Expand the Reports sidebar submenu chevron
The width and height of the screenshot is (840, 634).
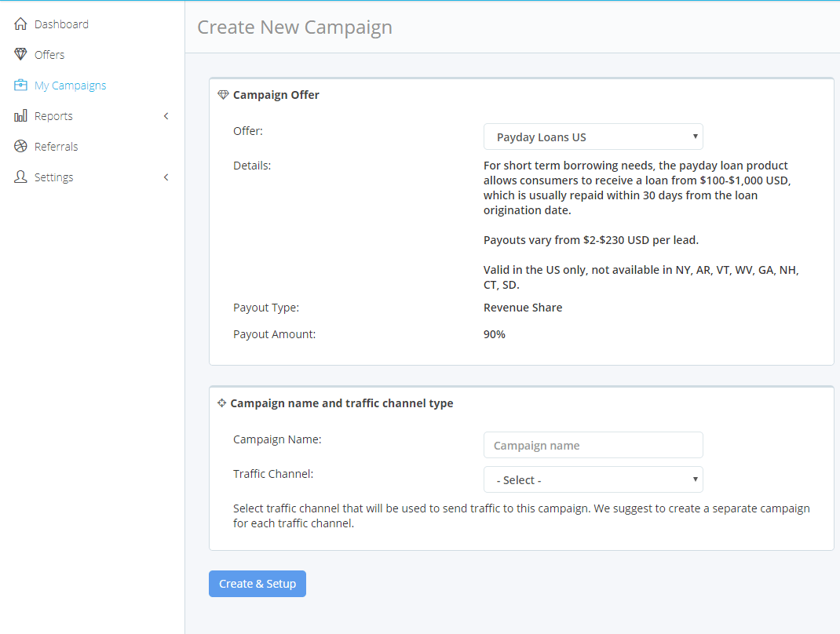pos(166,115)
